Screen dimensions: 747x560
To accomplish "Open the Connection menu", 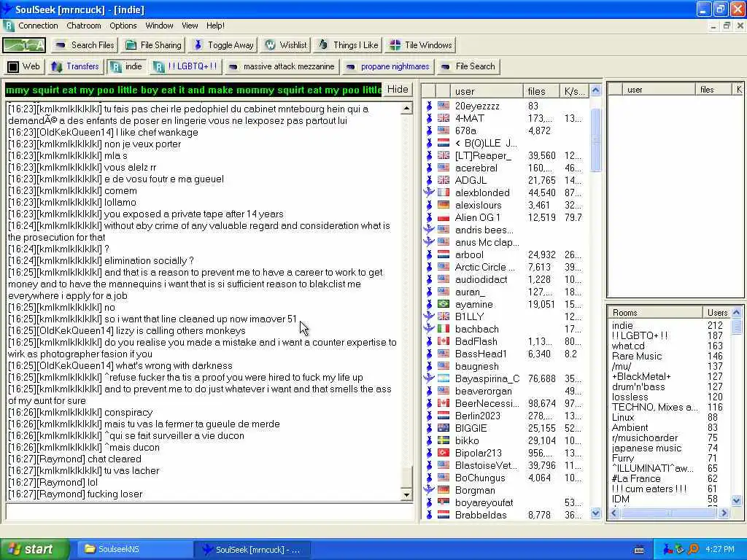I will pos(38,26).
